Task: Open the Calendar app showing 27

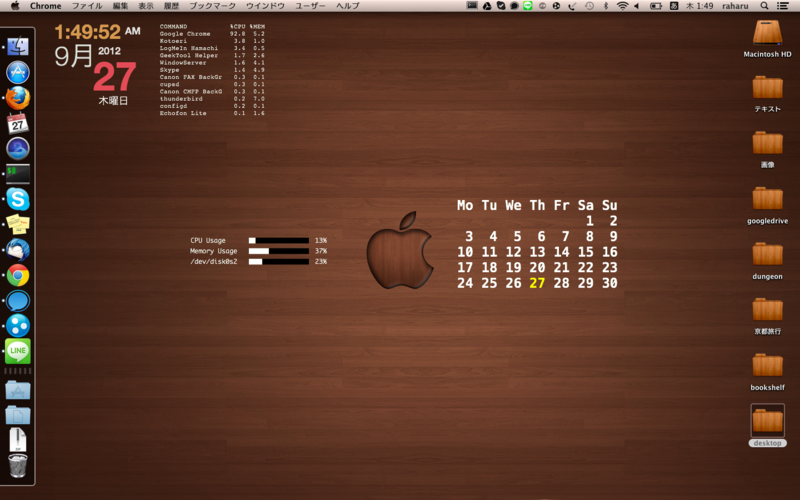Action: [x=17, y=123]
